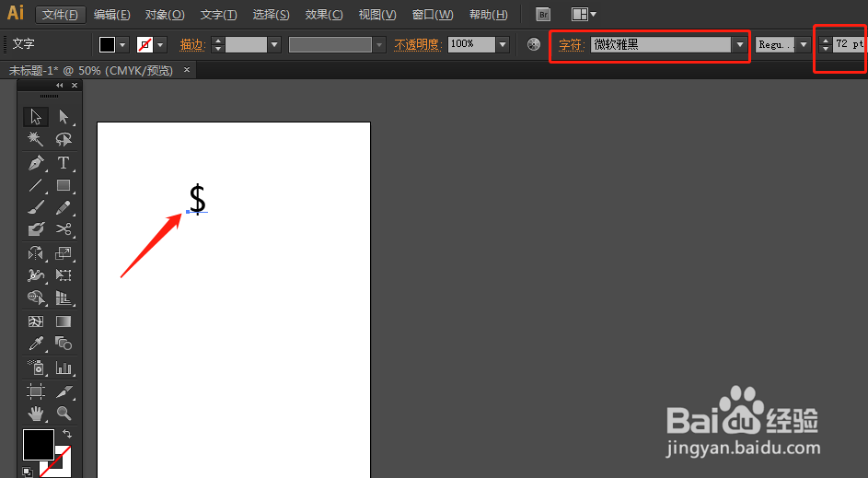Open the Arrange Documents layout dropdown
This screenshot has height=478, width=868.
(x=584, y=15)
